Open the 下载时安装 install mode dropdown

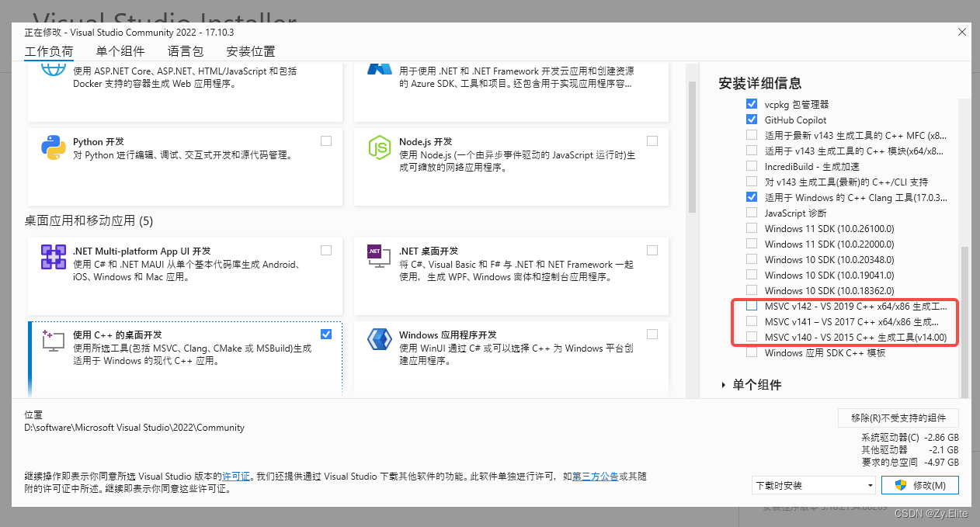tap(815, 485)
